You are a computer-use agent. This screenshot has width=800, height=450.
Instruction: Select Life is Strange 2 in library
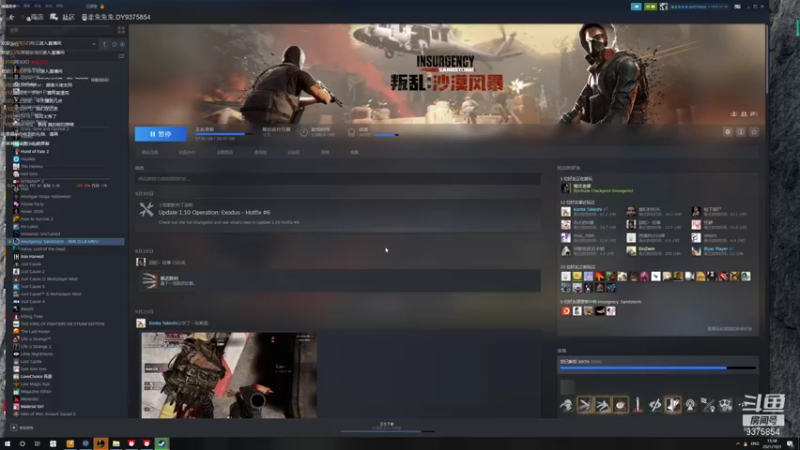tap(36, 346)
